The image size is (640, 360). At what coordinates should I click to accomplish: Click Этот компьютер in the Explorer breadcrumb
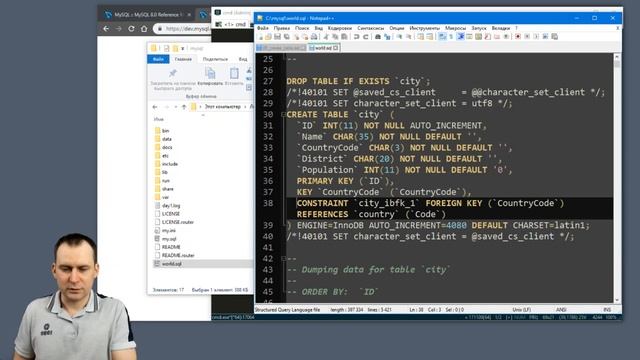[222, 107]
